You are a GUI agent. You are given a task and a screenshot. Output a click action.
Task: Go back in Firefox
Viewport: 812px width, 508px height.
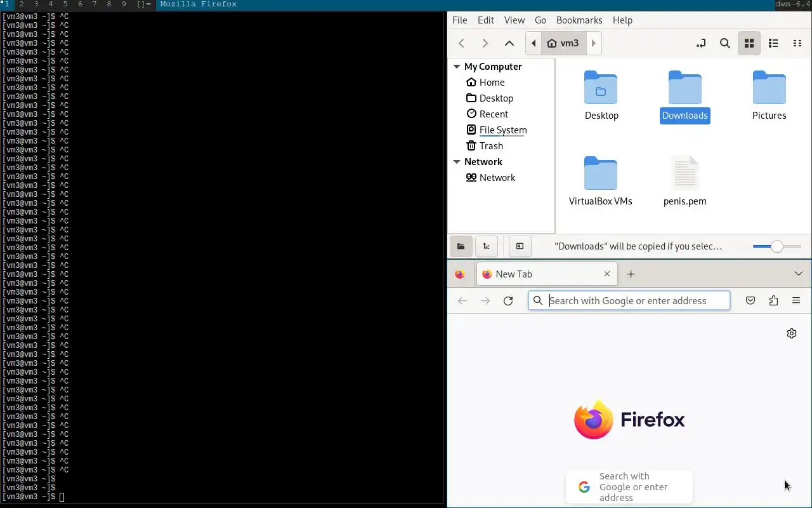coord(462,301)
